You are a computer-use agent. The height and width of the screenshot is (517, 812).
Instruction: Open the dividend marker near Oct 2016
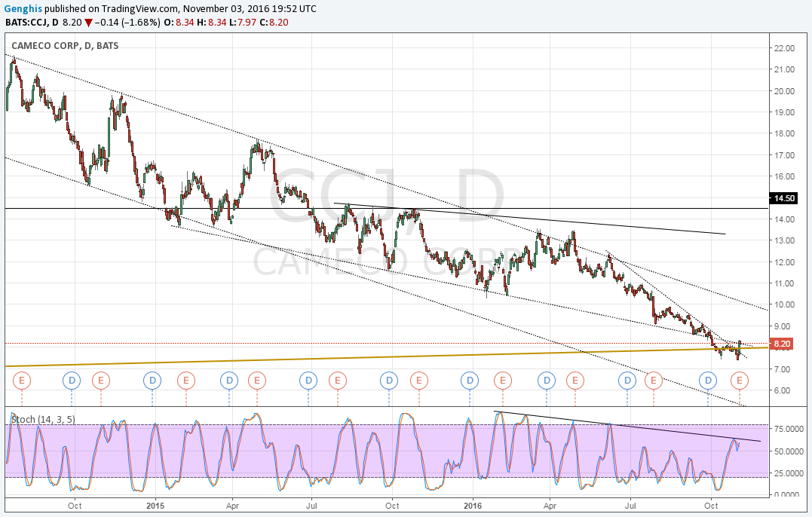(708, 381)
